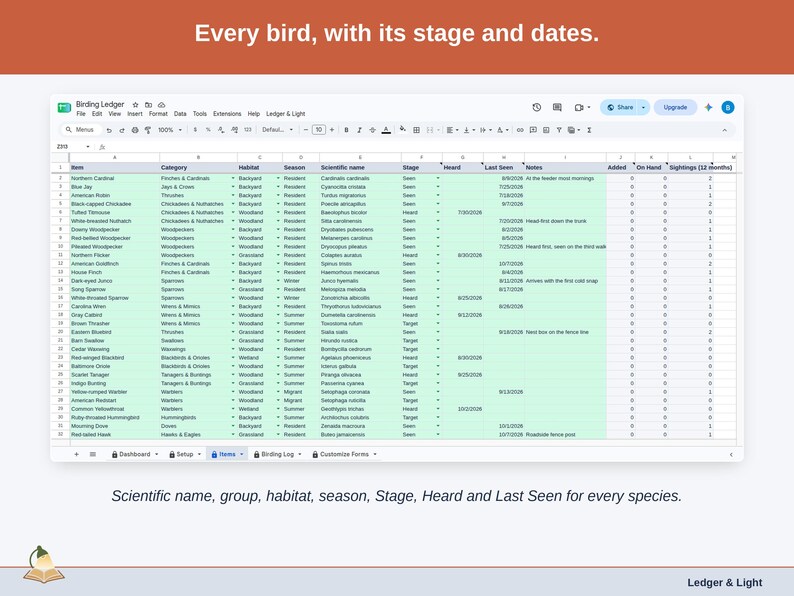Start a video call from the camera icon
Image resolution: width=794 pixels, height=596 pixels.
(x=579, y=107)
